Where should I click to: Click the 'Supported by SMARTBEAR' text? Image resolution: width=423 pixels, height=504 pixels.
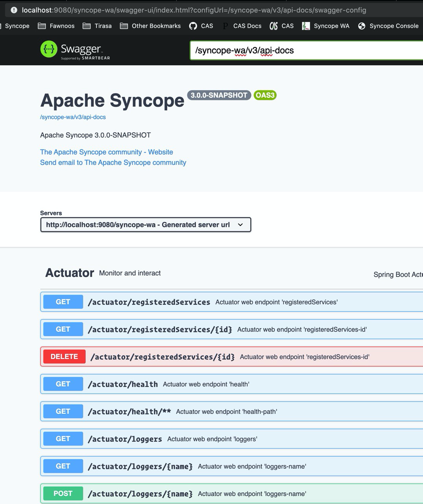pyautogui.click(x=85, y=58)
